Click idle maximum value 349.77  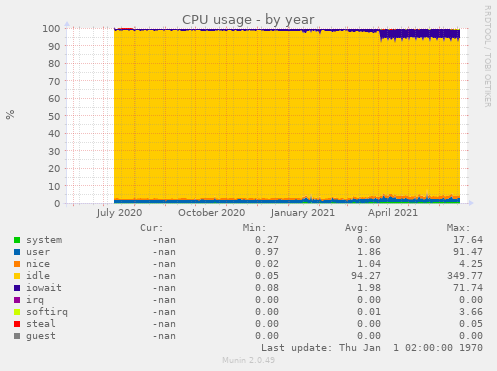[x=465, y=276]
